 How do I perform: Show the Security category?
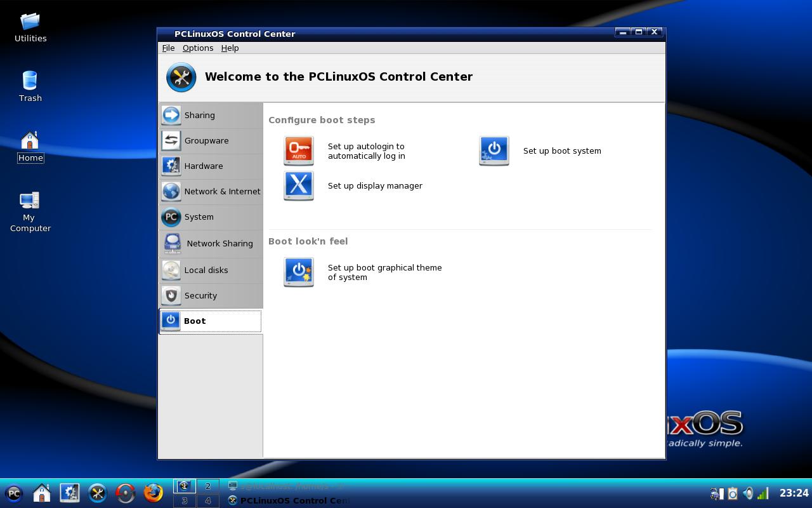click(x=210, y=295)
